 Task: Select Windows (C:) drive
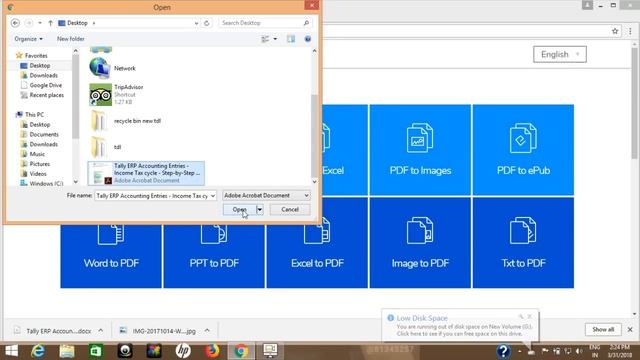(x=46, y=184)
